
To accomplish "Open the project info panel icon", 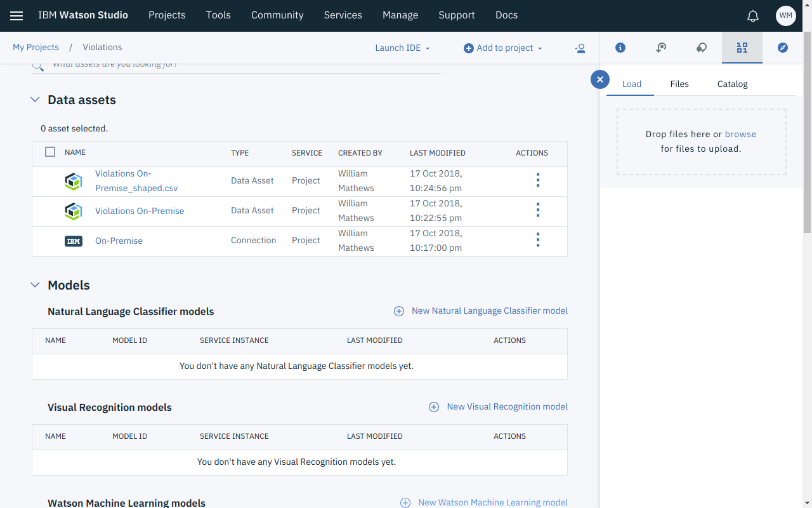I will tap(620, 48).
